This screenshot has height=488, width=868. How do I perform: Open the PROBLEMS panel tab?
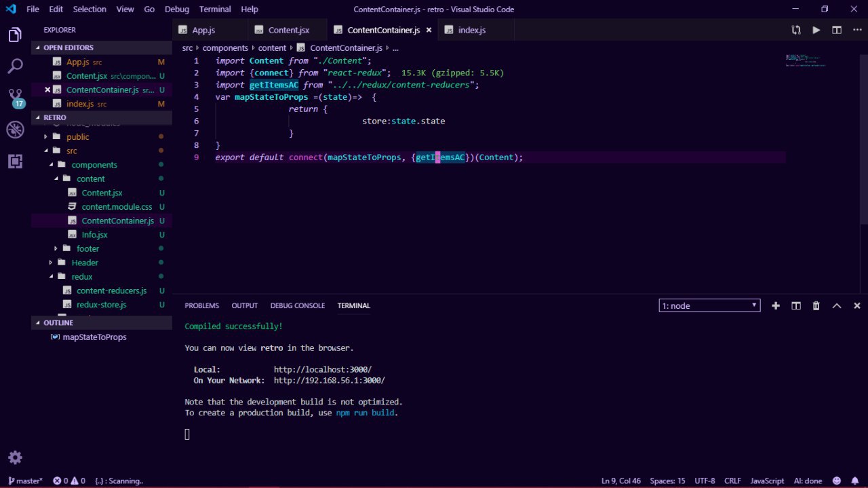point(201,305)
